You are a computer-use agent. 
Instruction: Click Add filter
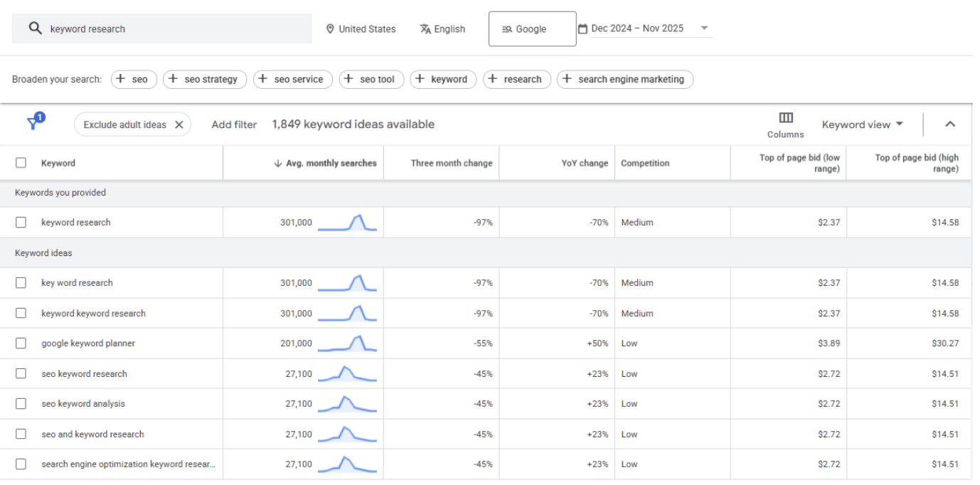[233, 124]
